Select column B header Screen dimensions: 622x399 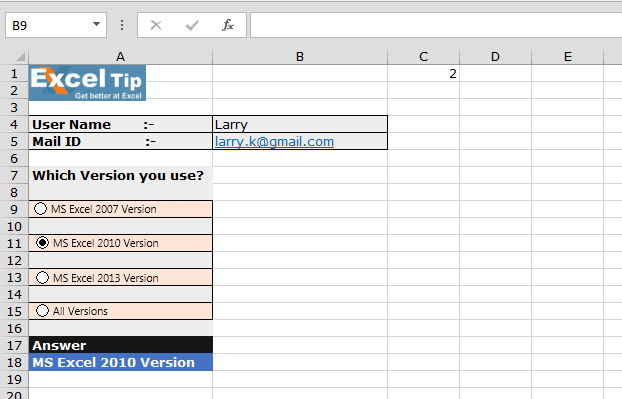tap(300, 57)
